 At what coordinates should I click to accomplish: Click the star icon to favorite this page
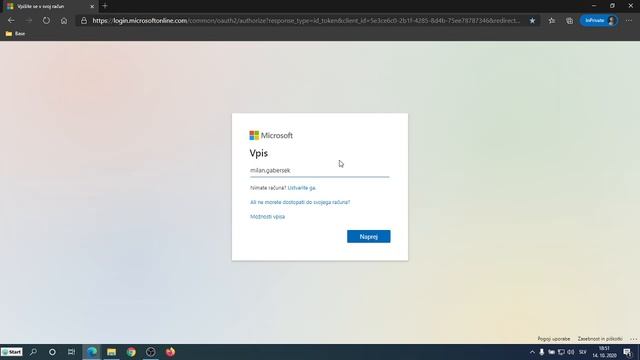point(532,20)
